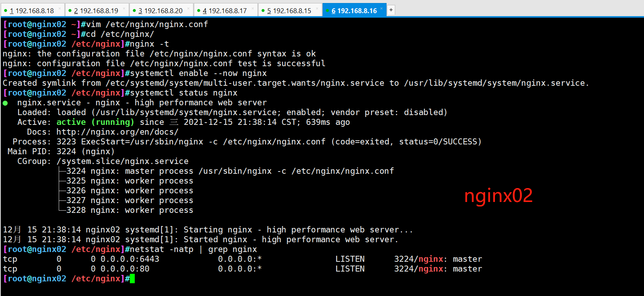Click the 'CGroup: /system.slice/nginx.service' line
The image size is (644, 296).
click(x=103, y=161)
